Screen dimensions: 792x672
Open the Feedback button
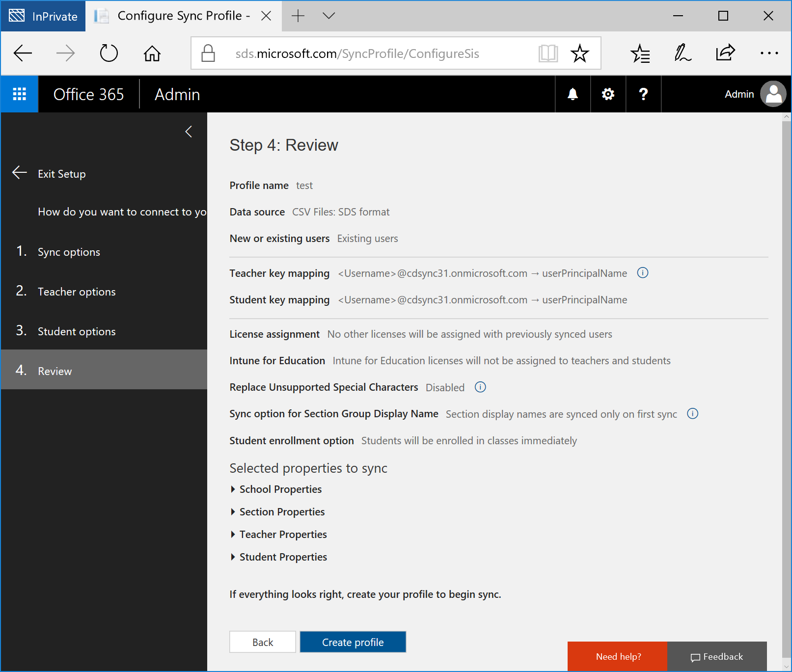pos(717,656)
